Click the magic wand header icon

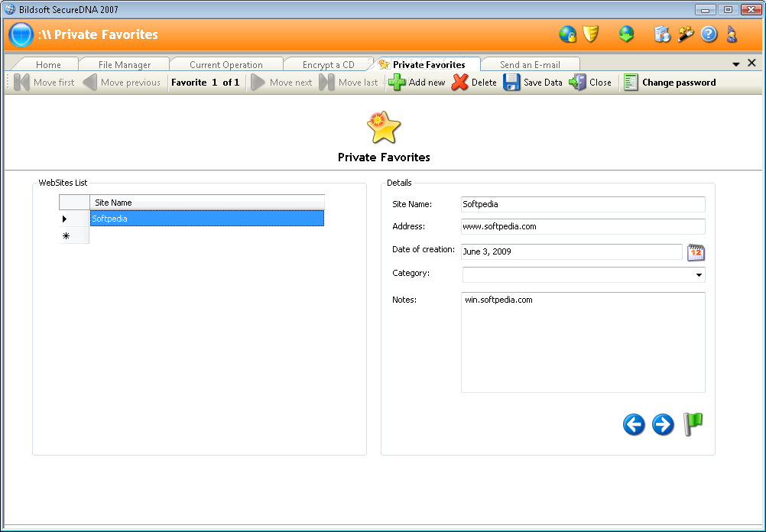pyautogui.click(x=686, y=34)
